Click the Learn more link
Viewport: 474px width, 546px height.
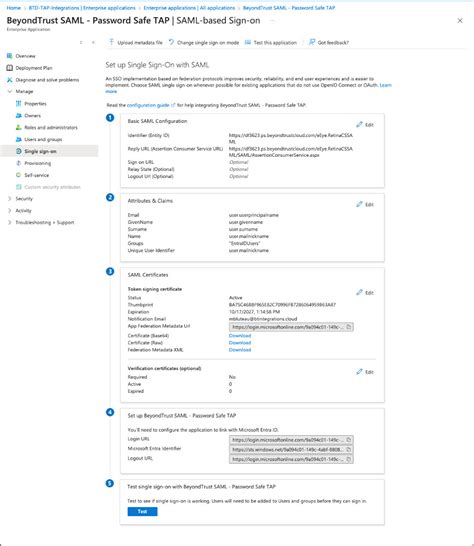pos(385,85)
